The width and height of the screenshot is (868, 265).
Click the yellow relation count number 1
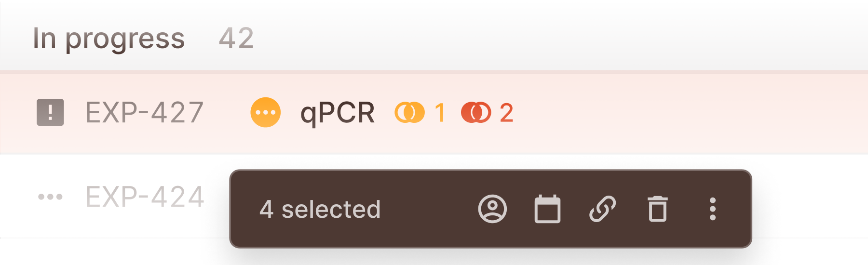[440, 113]
